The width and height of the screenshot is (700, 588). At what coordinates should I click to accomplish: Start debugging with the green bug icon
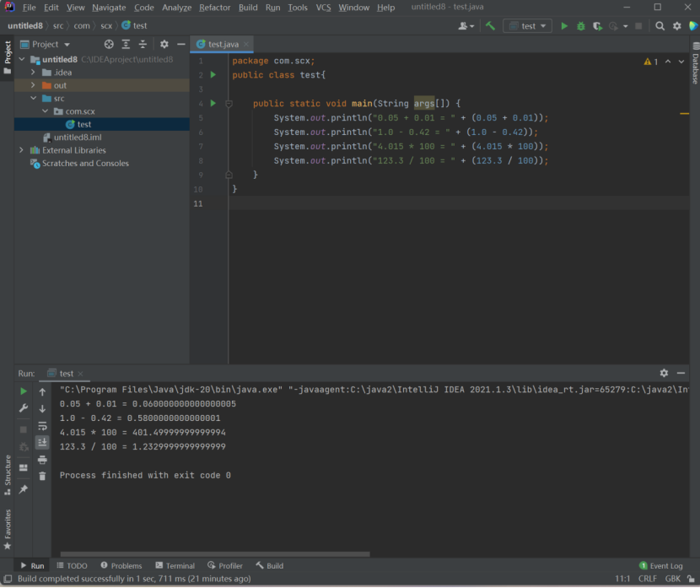[x=581, y=26]
